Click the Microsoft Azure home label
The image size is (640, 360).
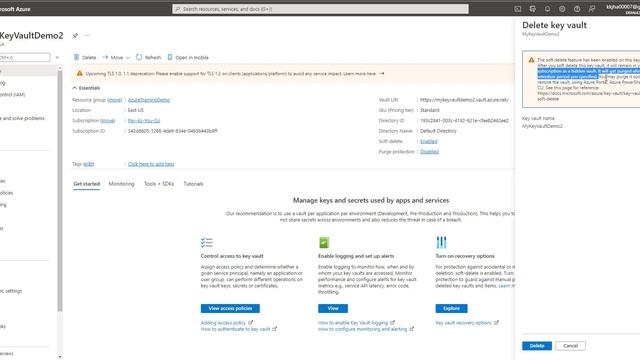click(x=15, y=9)
